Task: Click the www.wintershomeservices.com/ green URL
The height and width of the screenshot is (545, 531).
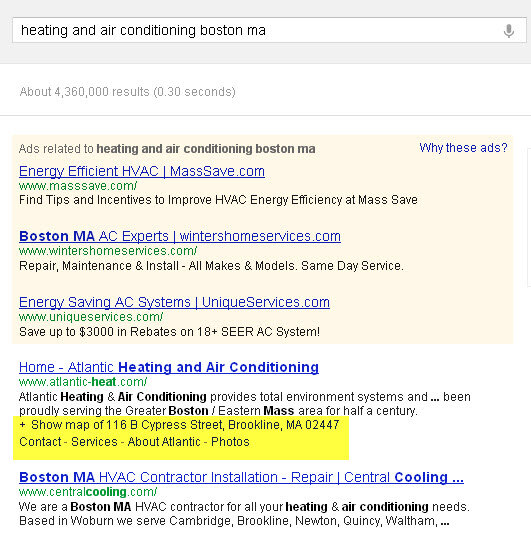Action: [x=108, y=251]
